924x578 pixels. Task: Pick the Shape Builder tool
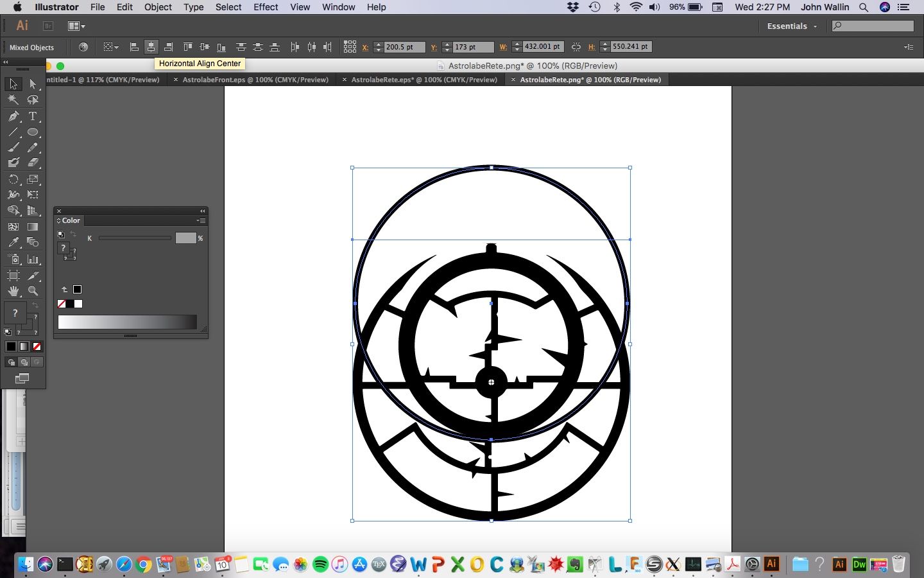pyautogui.click(x=13, y=211)
